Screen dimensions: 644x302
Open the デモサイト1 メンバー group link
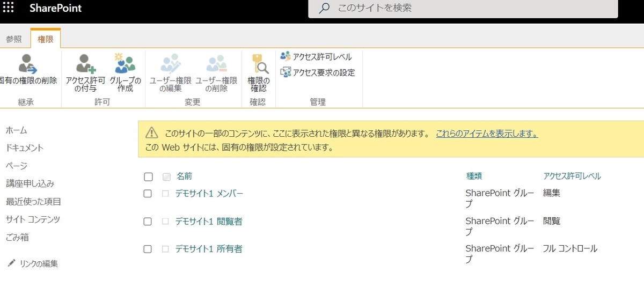209,194
